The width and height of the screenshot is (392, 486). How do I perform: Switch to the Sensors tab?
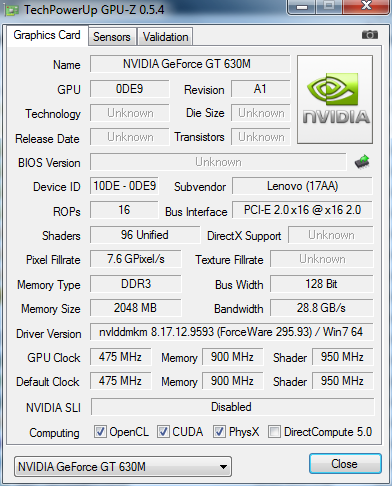click(x=112, y=37)
